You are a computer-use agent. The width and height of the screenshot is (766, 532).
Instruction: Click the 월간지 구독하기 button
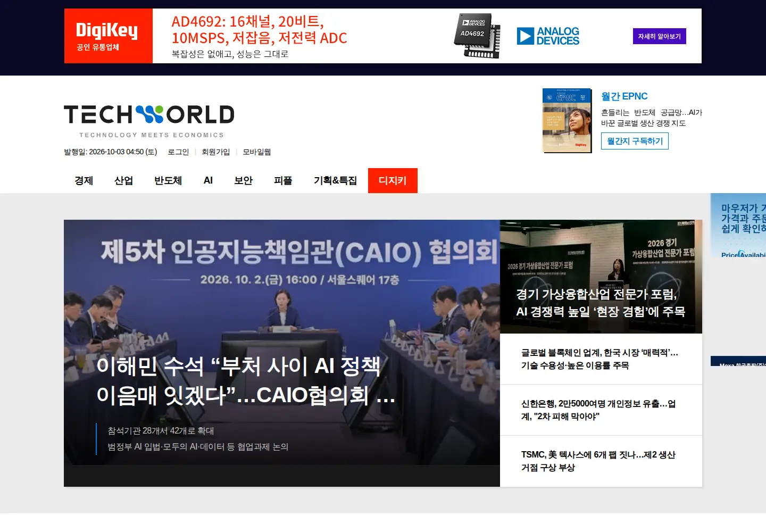point(635,141)
